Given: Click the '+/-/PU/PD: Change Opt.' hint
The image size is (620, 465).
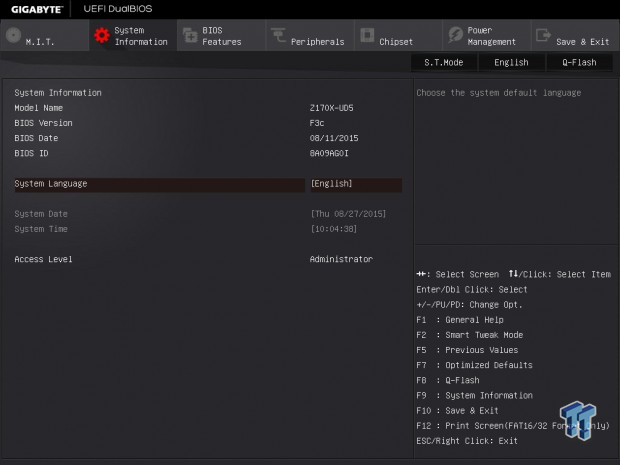Looking at the screenshot, I should tap(469, 305).
